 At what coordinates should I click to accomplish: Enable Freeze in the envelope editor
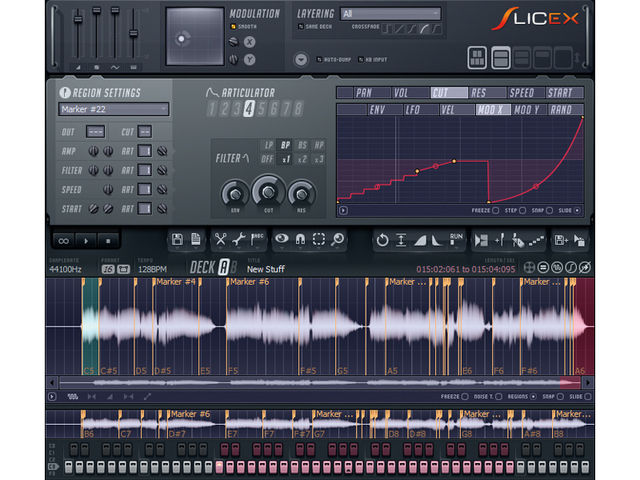pyautogui.click(x=496, y=211)
